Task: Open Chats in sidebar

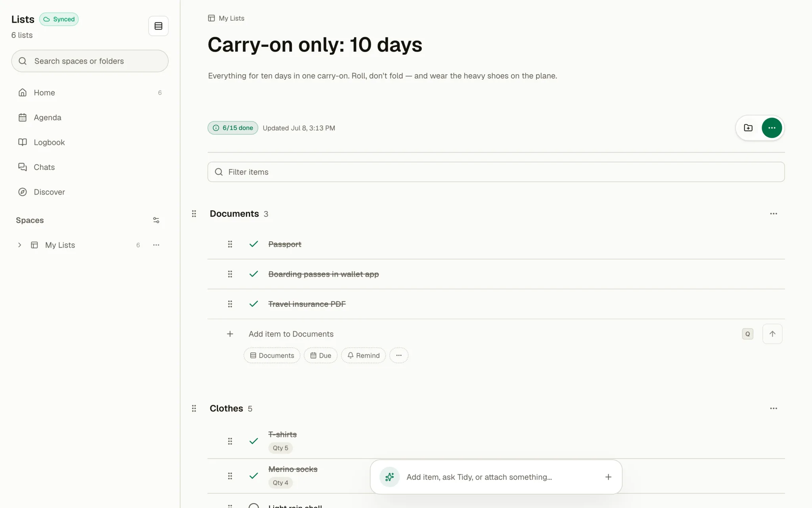Action: point(90,167)
